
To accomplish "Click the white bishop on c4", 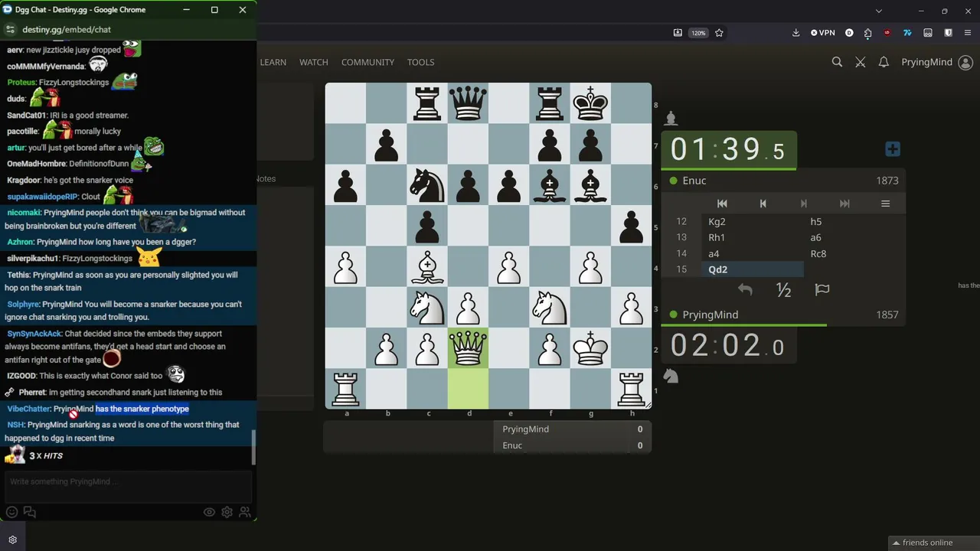I will 427,266.
